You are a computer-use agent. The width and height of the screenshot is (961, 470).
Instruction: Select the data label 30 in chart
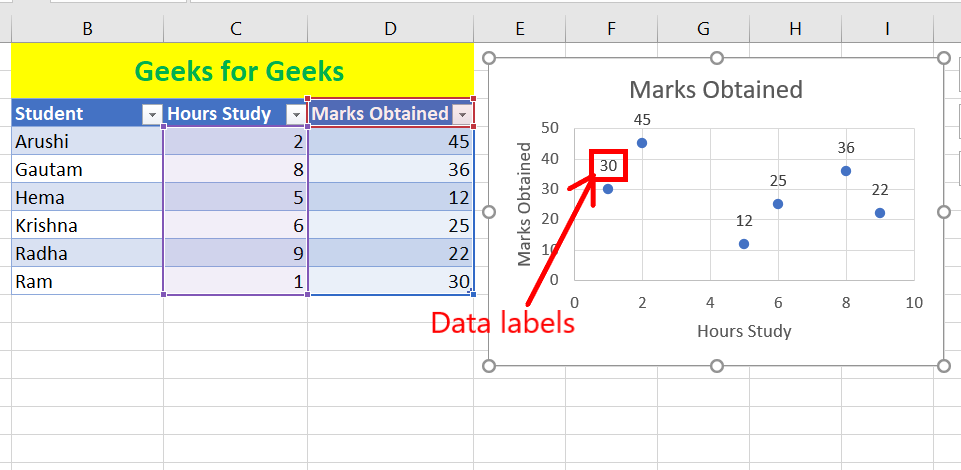608,165
